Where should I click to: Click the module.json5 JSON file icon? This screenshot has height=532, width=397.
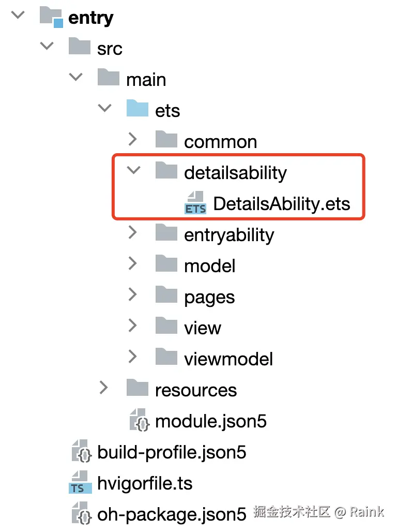139,420
